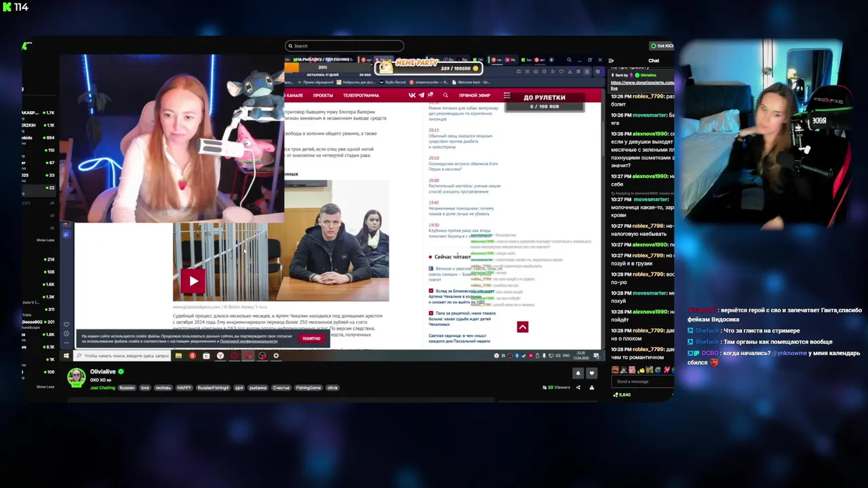Click the browser search magnifier near the tabs
This screenshot has width=868, height=488.
[x=569, y=60]
